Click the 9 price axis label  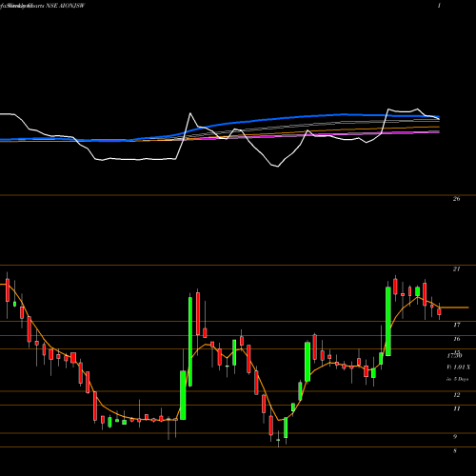click(455, 437)
